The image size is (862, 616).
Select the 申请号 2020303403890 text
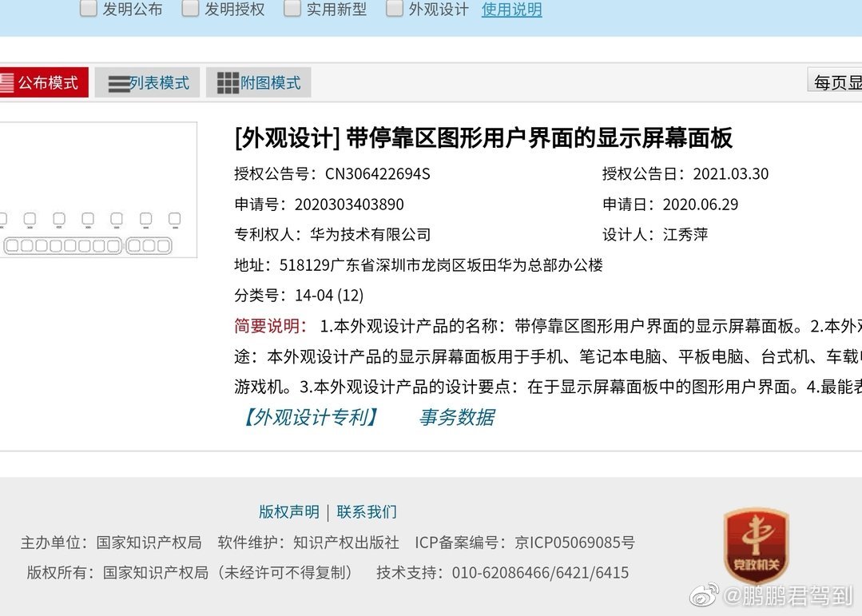click(319, 204)
